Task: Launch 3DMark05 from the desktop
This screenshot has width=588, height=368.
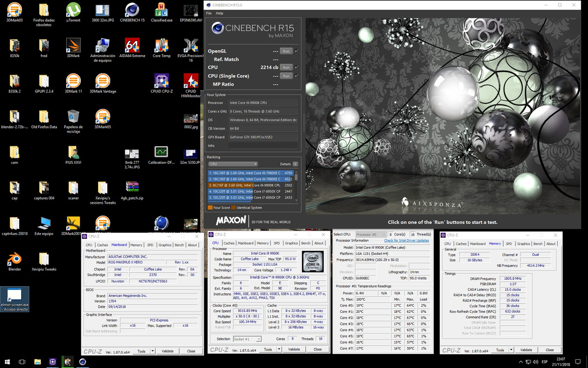Action: click(102, 119)
